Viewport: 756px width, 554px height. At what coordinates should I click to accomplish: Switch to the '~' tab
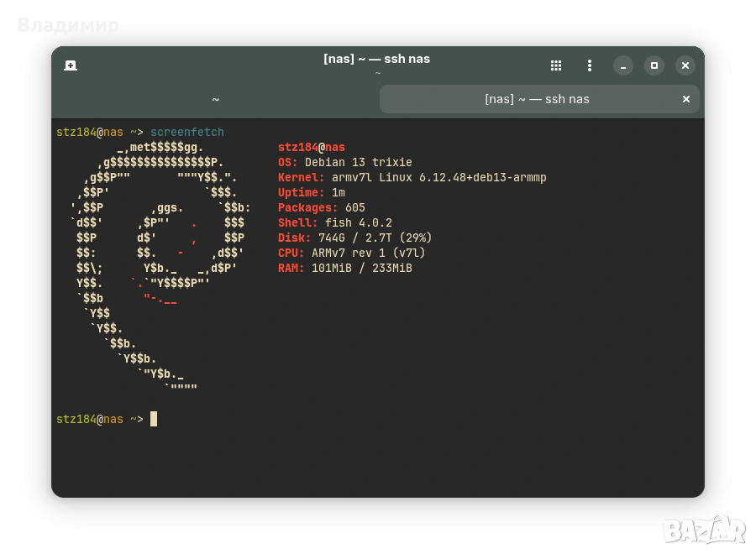point(215,99)
